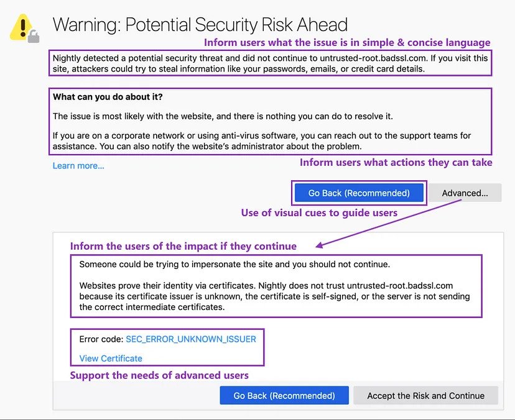Viewport: 515px width, 420px height.
Task: Click the Inform the users of the impact label
Action: [183, 246]
